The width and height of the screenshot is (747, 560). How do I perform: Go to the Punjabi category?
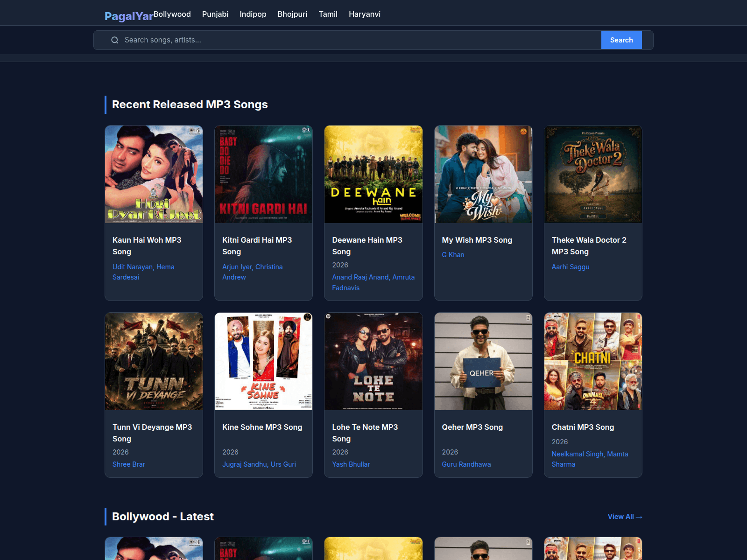[x=215, y=14]
